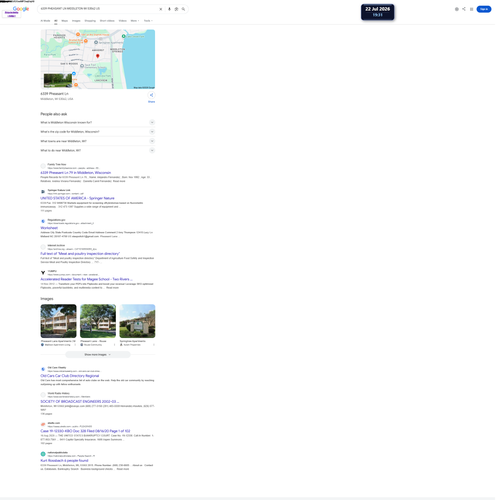The height and width of the screenshot is (500, 498).
Task: Open the Google apps grid icon
Action: click(x=471, y=9)
